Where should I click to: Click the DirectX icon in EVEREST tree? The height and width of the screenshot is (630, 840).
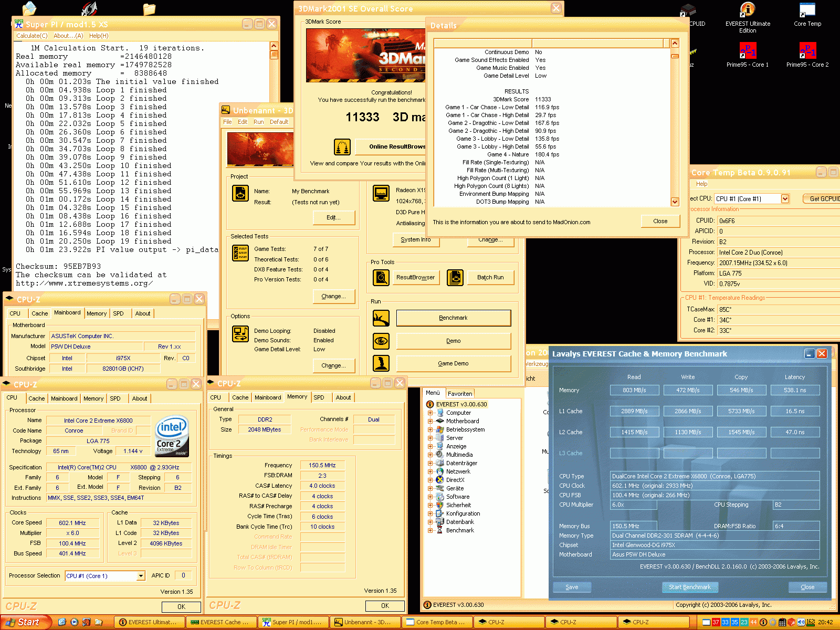pos(440,480)
